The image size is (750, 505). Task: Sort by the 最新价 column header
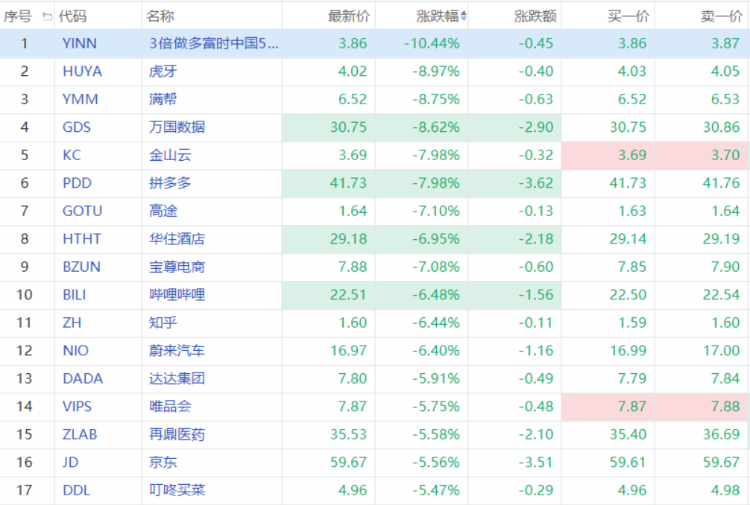(348, 16)
